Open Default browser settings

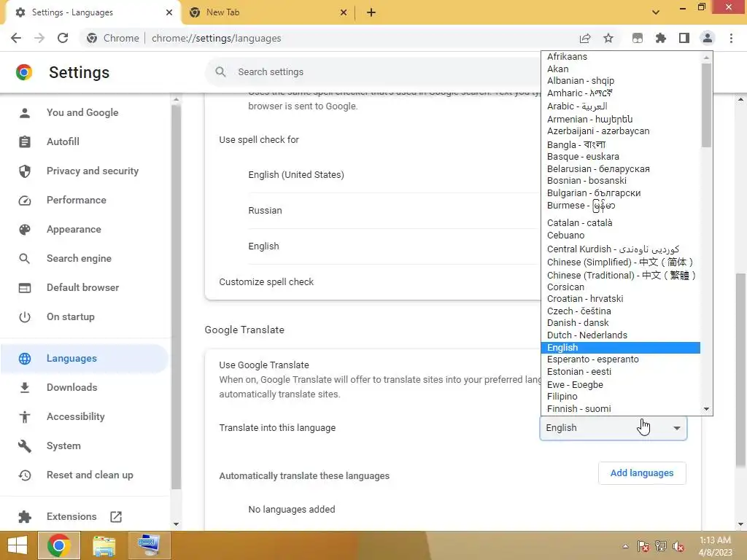(x=83, y=287)
